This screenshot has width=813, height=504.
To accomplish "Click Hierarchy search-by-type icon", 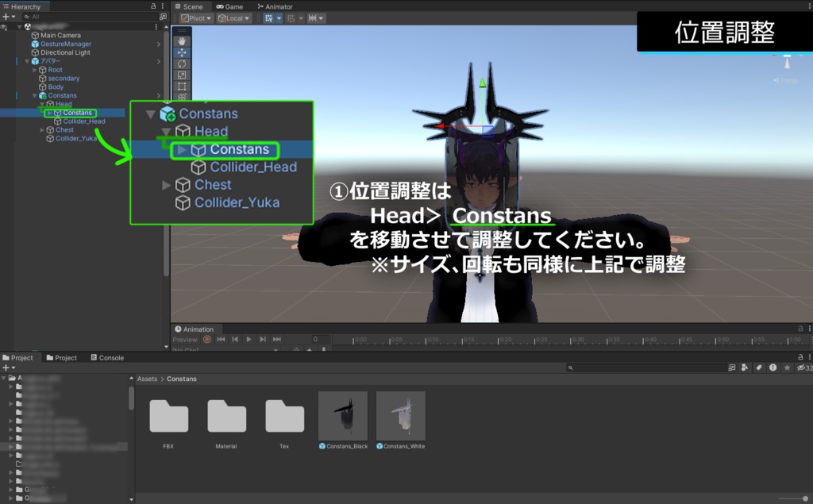I will [x=163, y=17].
